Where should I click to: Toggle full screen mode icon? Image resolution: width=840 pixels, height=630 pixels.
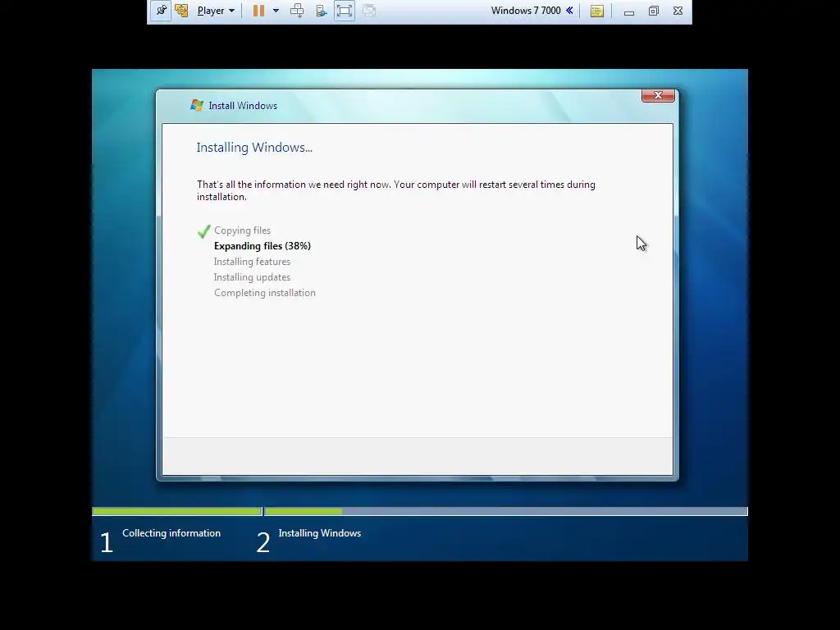tap(345, 11)
